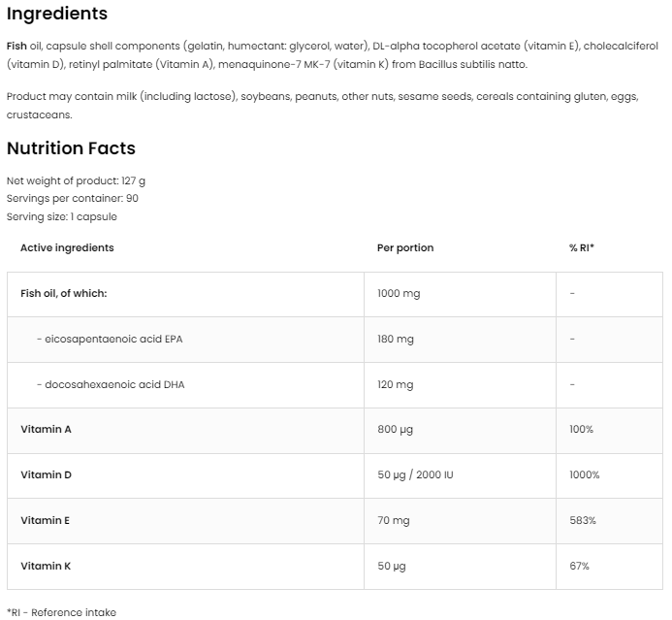Image resolution: width=672 pixels, height=620 pixels.
Task: Click the 1000 mg fish oil amount
Action: 399,293
